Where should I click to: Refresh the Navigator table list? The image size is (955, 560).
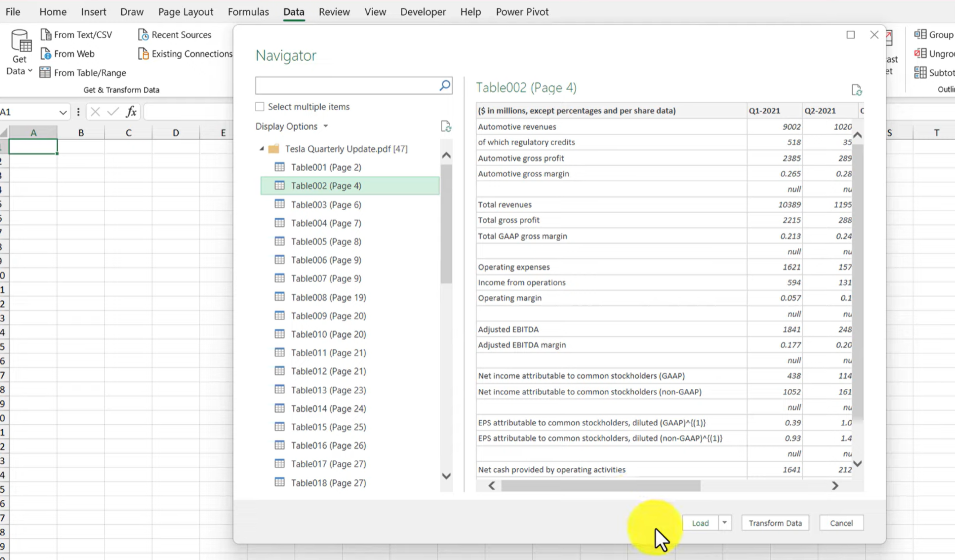(x=446, y=127)
